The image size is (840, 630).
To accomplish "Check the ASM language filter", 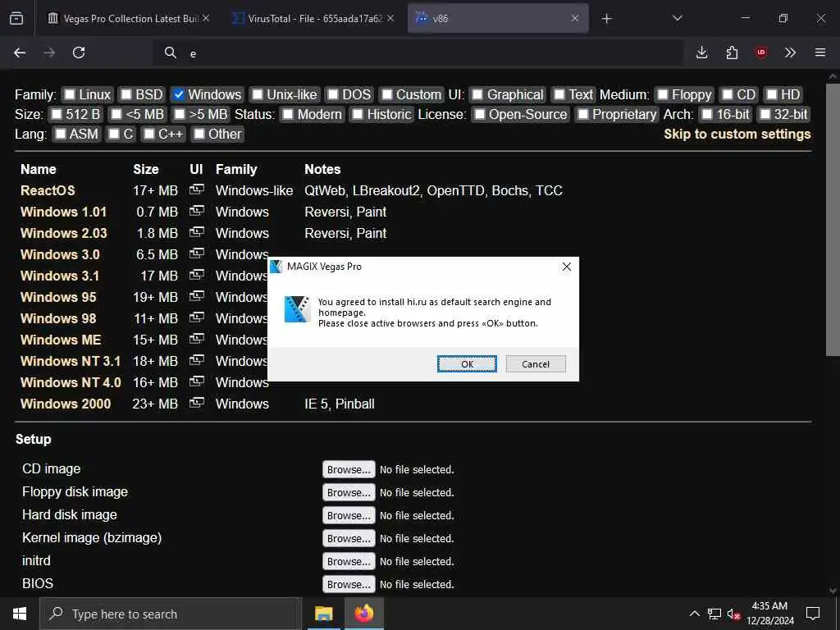I will pos(61,134).
